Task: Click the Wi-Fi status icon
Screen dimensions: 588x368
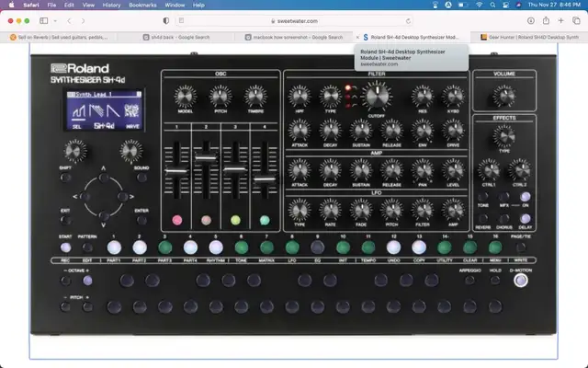Action: click(x=479, y=5)
